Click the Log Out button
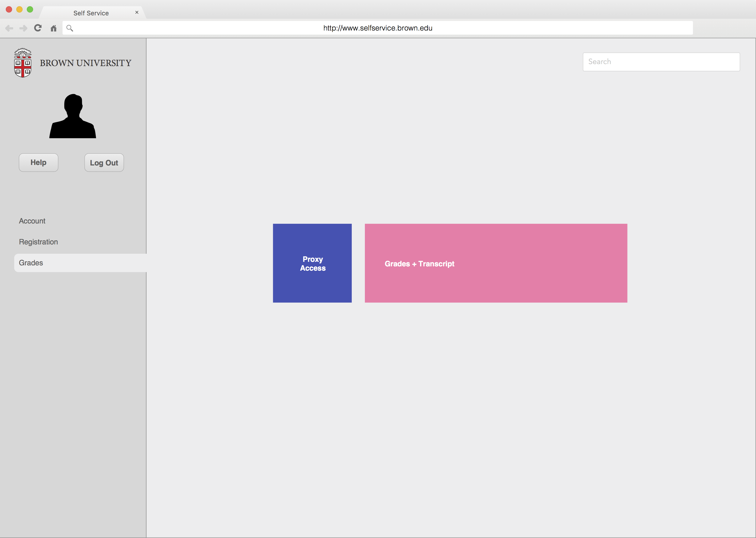 click(x=104, y=162)
